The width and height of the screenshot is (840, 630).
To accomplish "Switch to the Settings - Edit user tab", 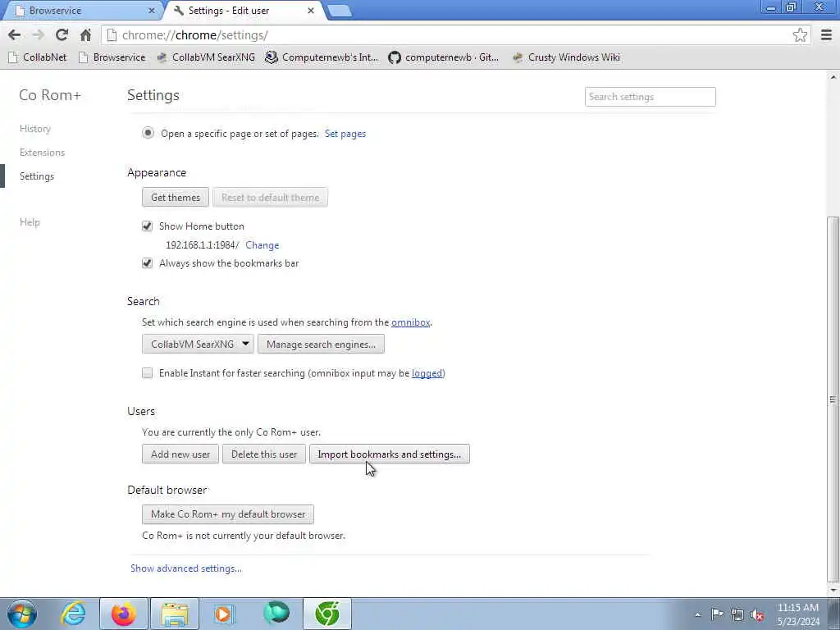I will pyautogui.click(x=244, y=10).
